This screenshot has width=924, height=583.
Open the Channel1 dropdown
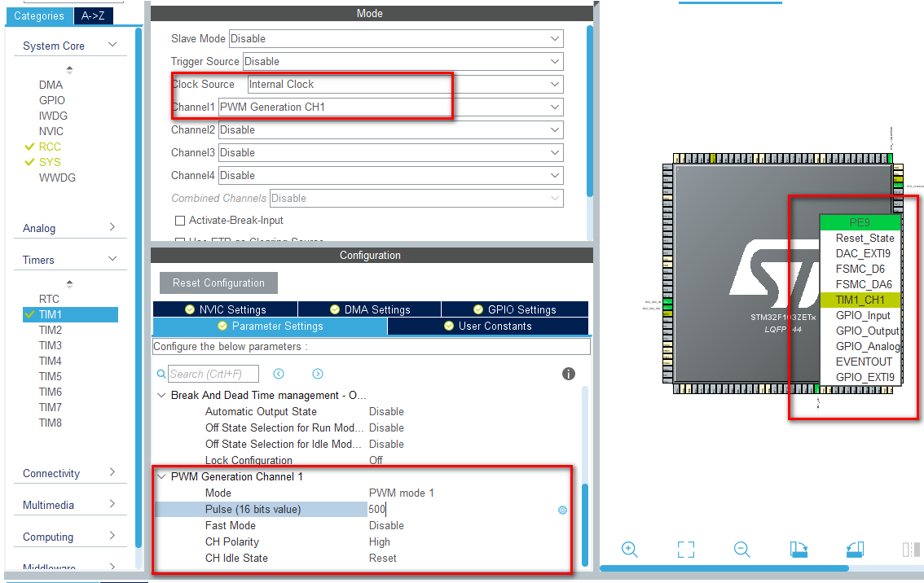(390, 107)
